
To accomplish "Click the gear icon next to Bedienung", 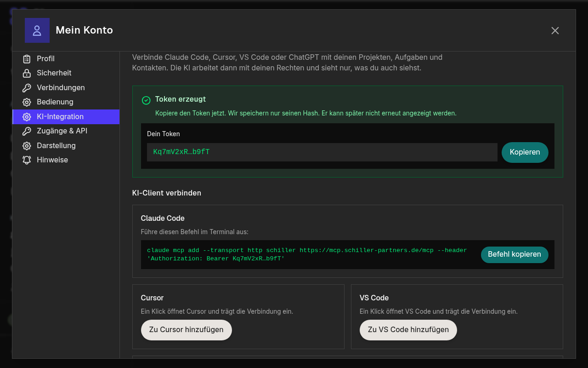I will click(x=27, y=102).
